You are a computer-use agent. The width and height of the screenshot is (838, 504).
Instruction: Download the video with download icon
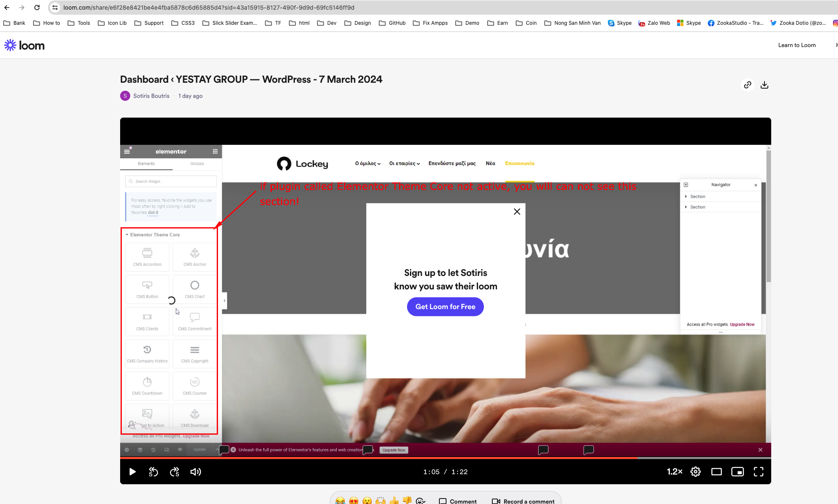pyautogui.click(x=764, y=85)
